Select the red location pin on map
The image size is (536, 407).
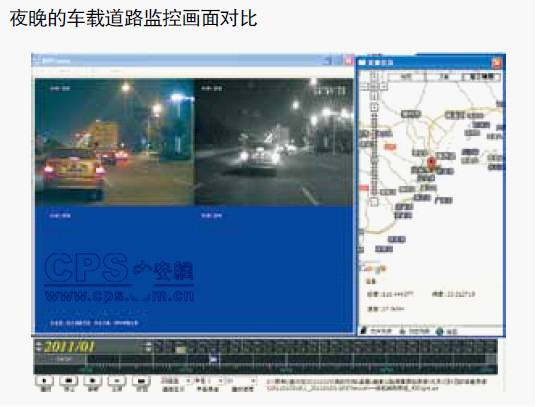pyautogui.click(x=431, y=163)
